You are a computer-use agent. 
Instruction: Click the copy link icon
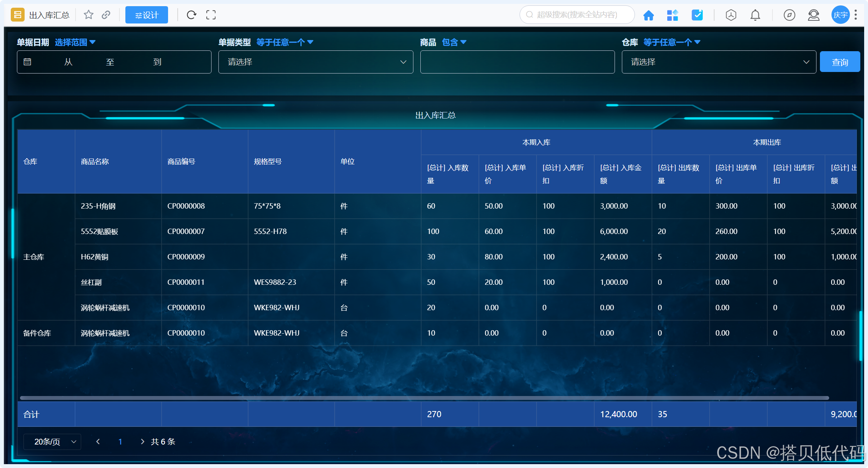106,15
